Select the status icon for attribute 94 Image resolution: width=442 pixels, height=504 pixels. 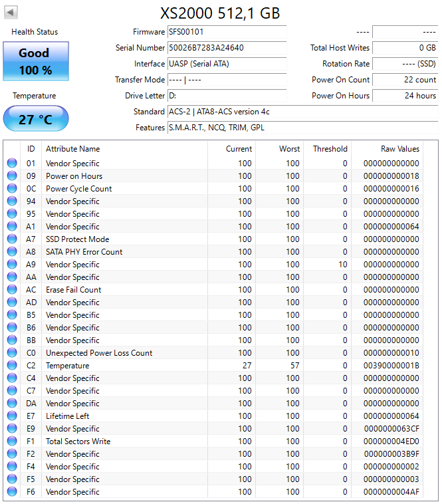pyautogui.click(x=12, y=201)
